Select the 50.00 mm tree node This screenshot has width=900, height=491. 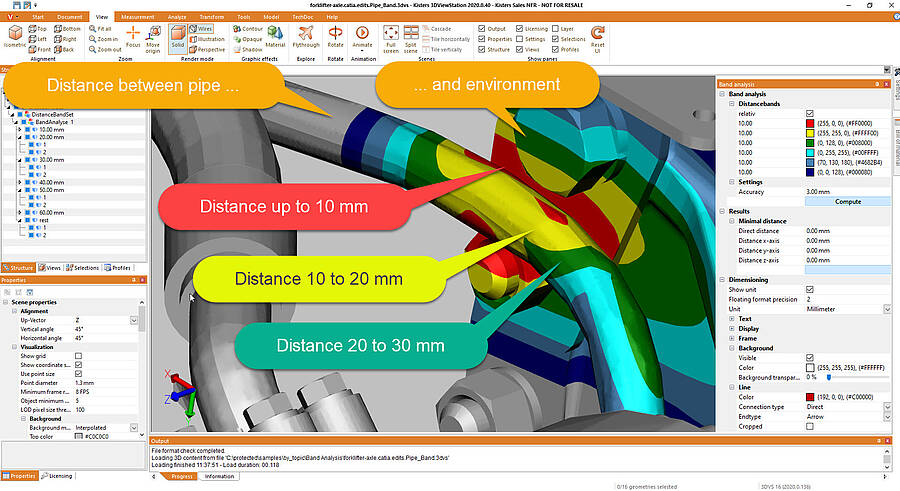click(x=52, y=190)
